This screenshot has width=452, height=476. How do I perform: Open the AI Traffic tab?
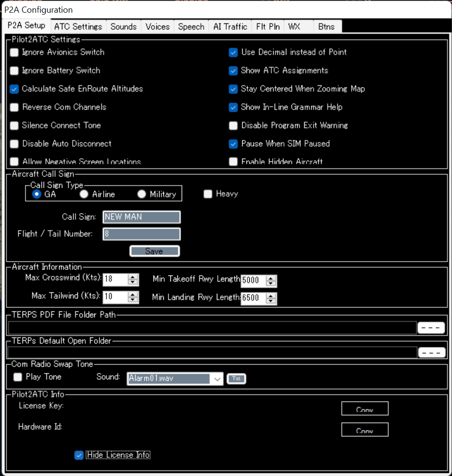(230, 27)
